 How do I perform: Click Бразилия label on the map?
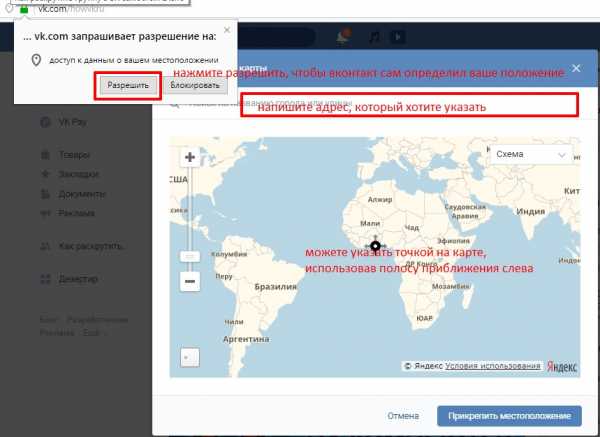pos(276,287)
